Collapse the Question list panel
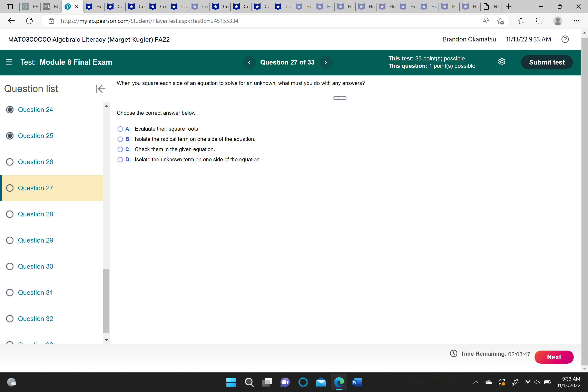This screenshot has height=392, width=588. pyautogui.click(x=100, y=89)
